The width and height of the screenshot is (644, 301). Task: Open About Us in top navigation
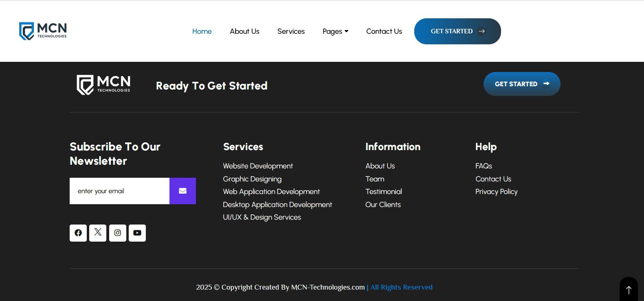(x=244, y=31)
